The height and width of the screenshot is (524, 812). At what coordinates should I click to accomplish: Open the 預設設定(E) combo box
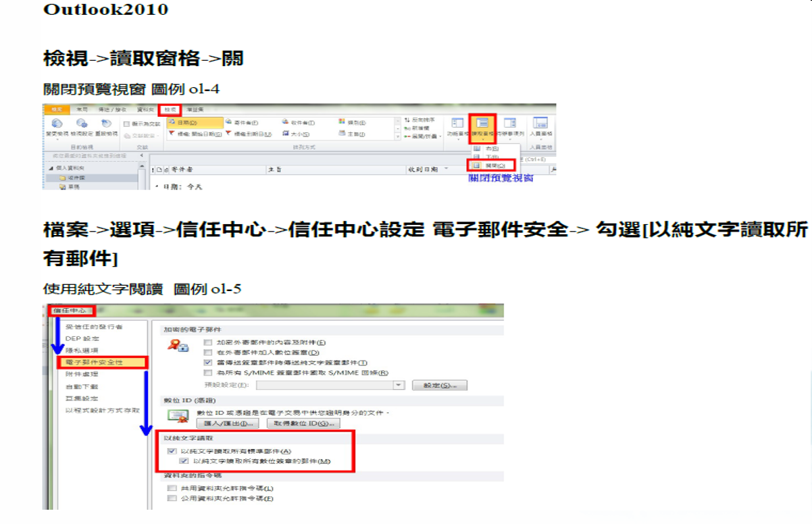(x=331, y=385)
